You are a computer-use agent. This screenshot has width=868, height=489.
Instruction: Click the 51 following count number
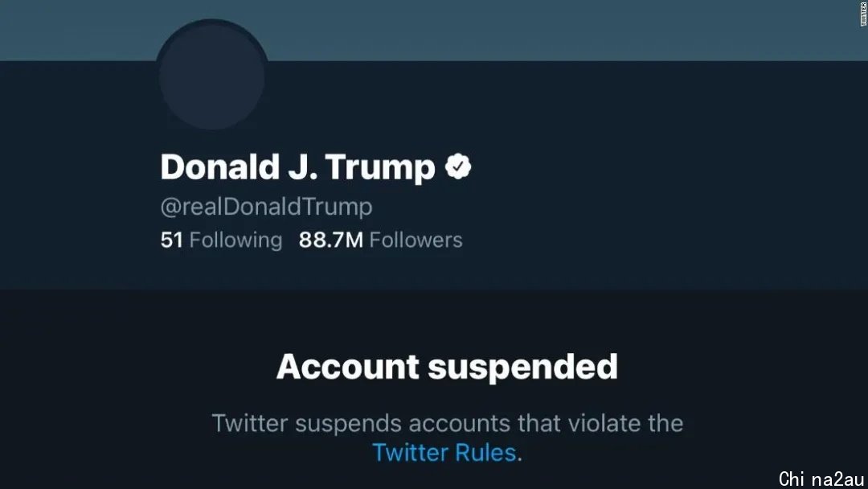click(x=172, y=240)
